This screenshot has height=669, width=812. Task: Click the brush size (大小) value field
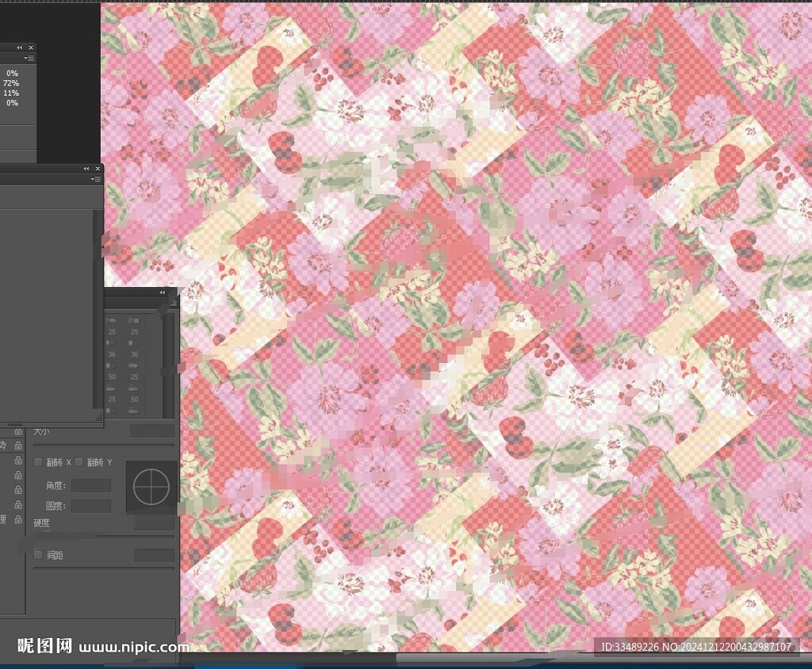click(152, 431)
